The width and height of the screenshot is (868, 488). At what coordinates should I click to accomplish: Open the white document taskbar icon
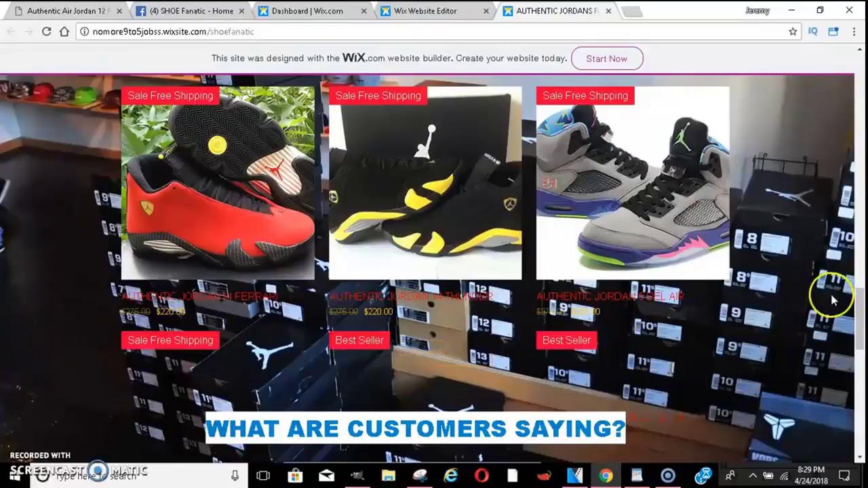(512, 476)
